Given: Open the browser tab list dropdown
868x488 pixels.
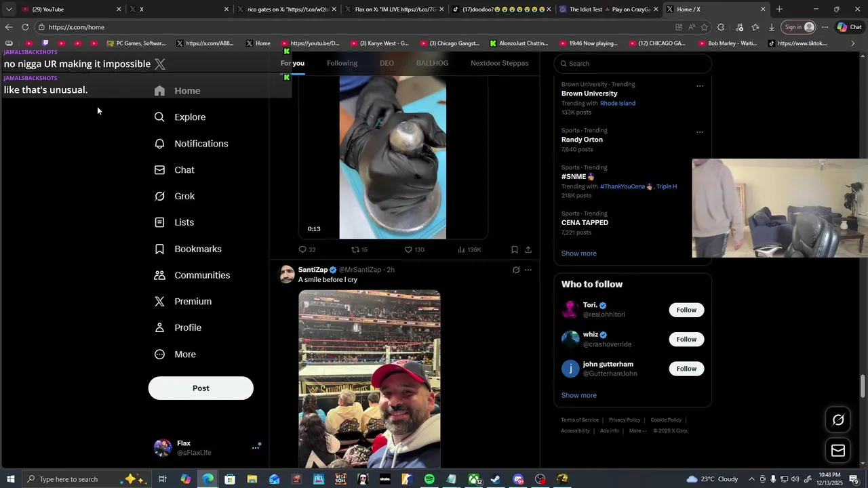Looking at the screenshot, I should (x=9, y=9).
